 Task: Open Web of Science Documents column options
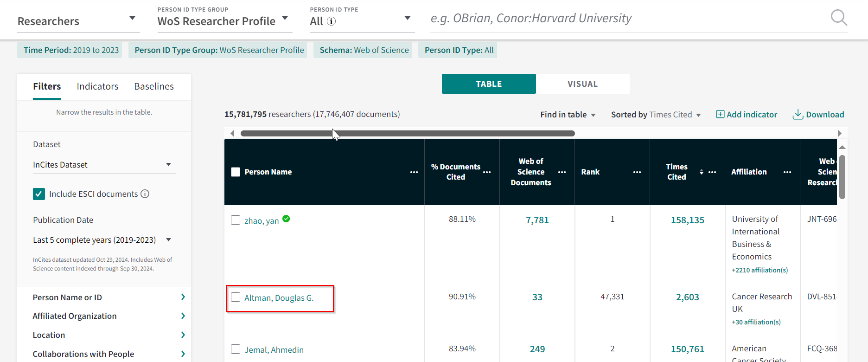(562, 172)
